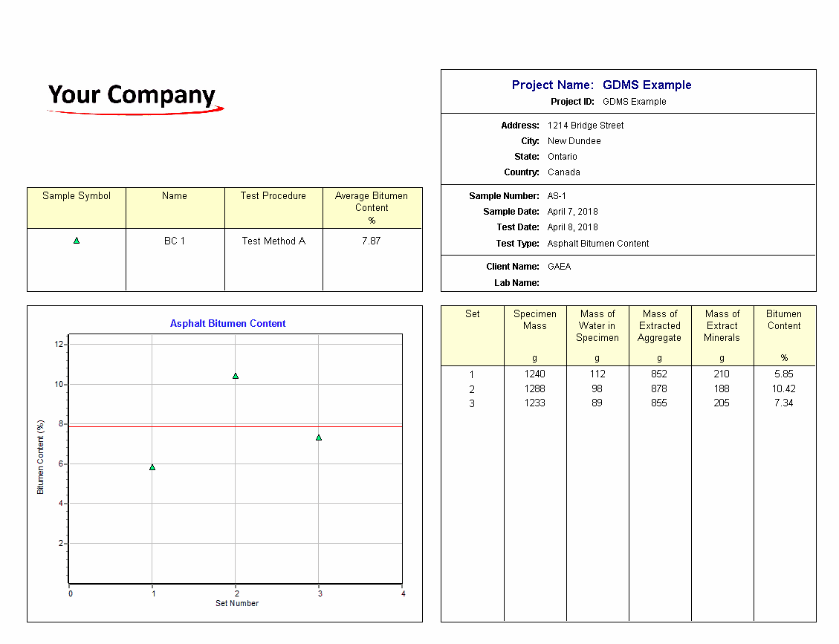
Task: Click the Specimen Mass column header
Action: point(534,320)
